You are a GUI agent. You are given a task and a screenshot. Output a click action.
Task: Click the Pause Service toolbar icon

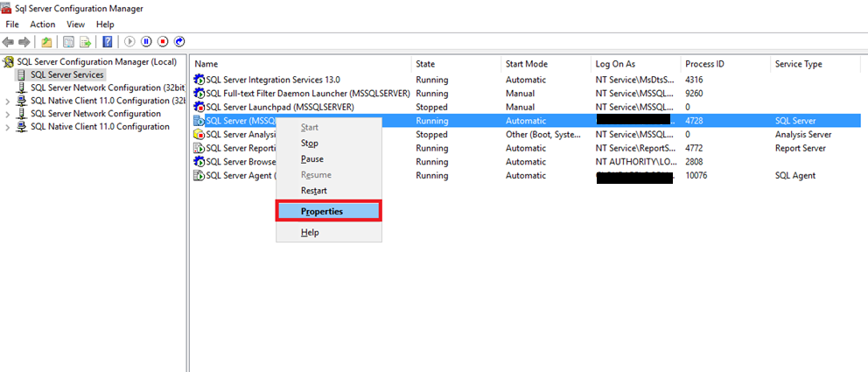146,41
